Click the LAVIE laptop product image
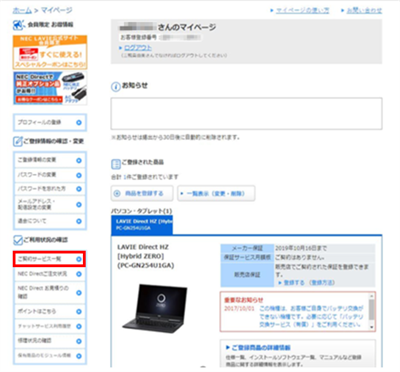Viewport: 400px width, 372px height. (x=154, y=306)
